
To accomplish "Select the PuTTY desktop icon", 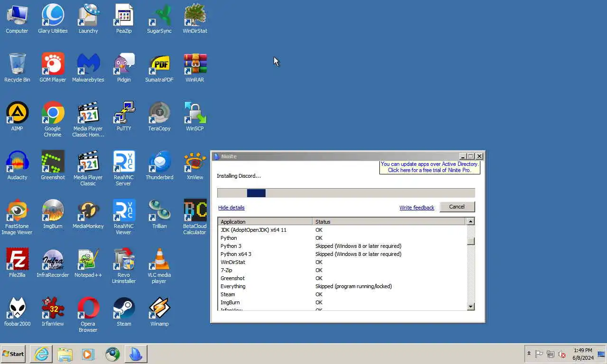I will point(124,117).
